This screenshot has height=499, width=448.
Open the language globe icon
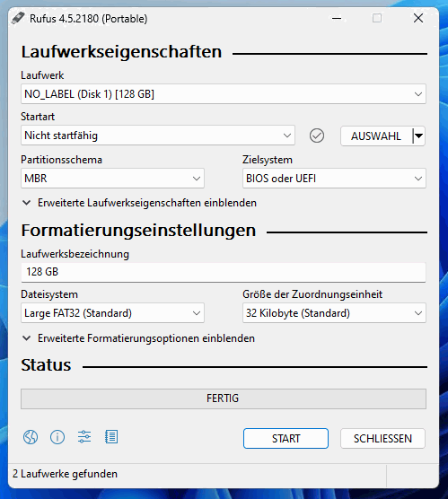[x=31, y=437]
